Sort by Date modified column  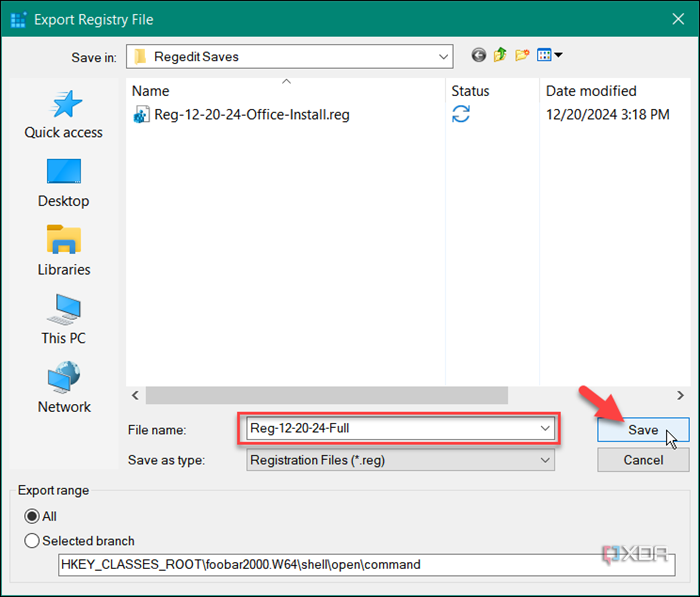click(591, 91)
